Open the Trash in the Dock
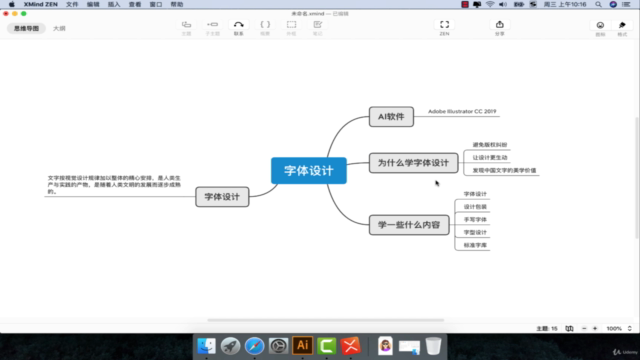Image resolution: width=640 pixels, height=360 pixels. 433,346
